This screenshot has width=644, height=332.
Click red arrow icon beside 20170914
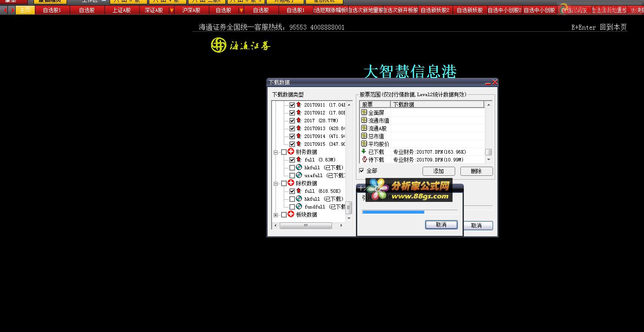click(299, 136)
